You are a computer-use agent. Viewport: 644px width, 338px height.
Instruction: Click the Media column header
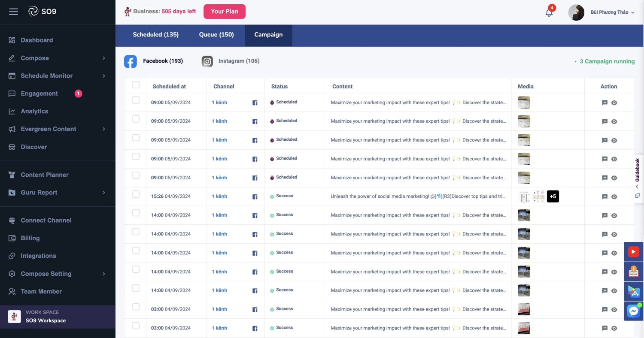point(526,86)
